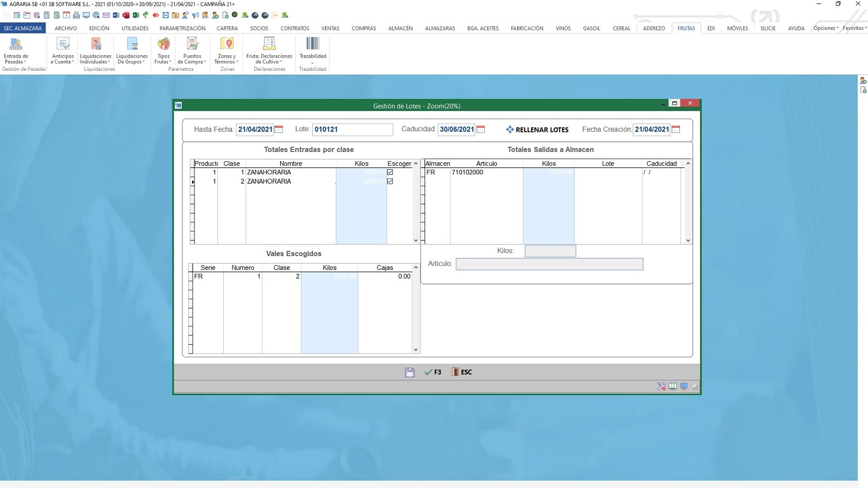Open the VENTAS menu

[x=330, y=28]
